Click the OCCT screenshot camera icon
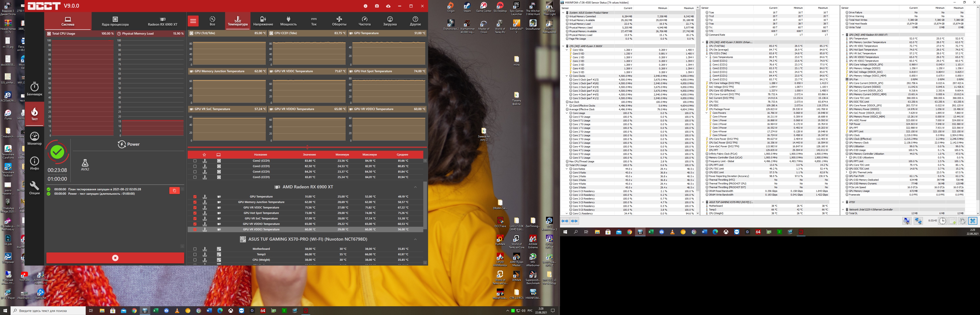 pos(377,6)
